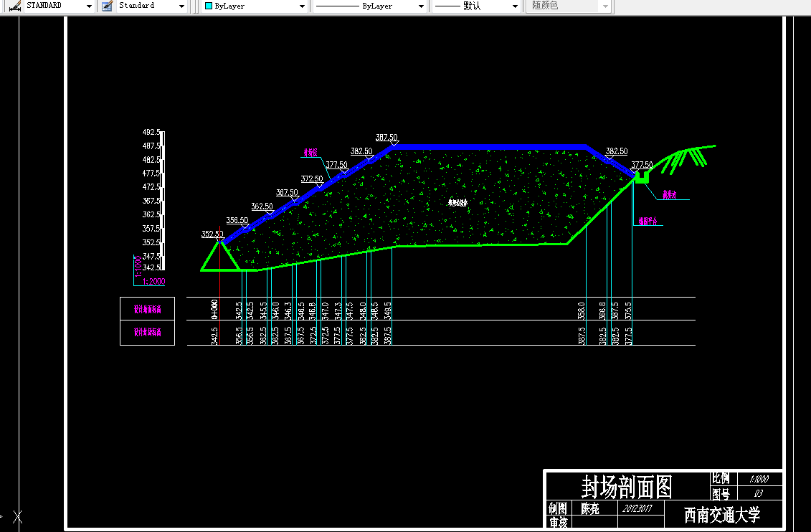Select the 357.5 tick on elevation scale

pyautogui.click(x=151, y=229)
